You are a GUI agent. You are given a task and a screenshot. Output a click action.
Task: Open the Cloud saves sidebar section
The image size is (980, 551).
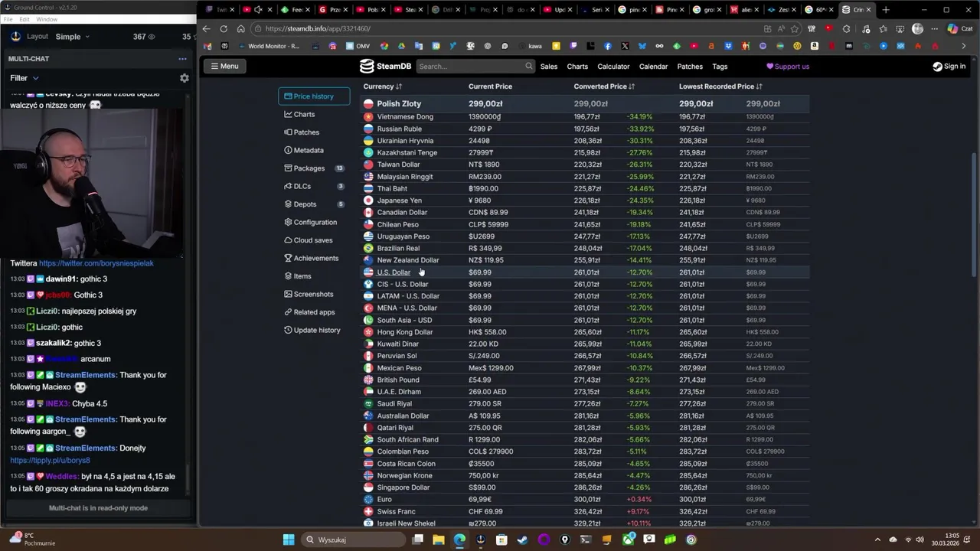(x=308, y=240)
